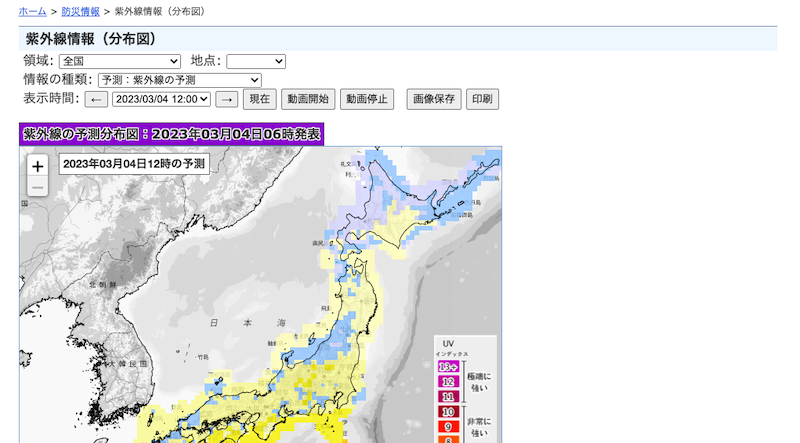Image resolution: width=800 pixels, height=443 pixels.
Task: Step to previous time with left arrow
Action: pos(96,99)
